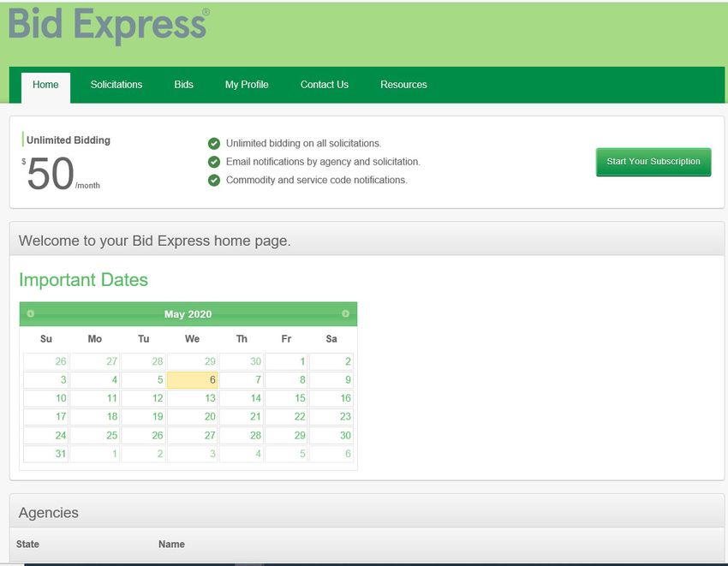Click the We weekday column header
The image size is (728, 566).
(x=192, y=339)
